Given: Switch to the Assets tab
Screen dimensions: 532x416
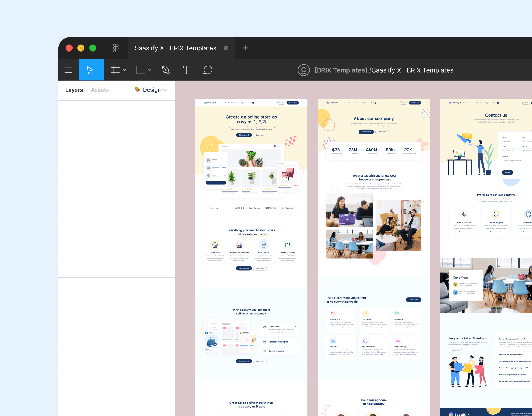Looking at the screenshot, I should 100,90.
